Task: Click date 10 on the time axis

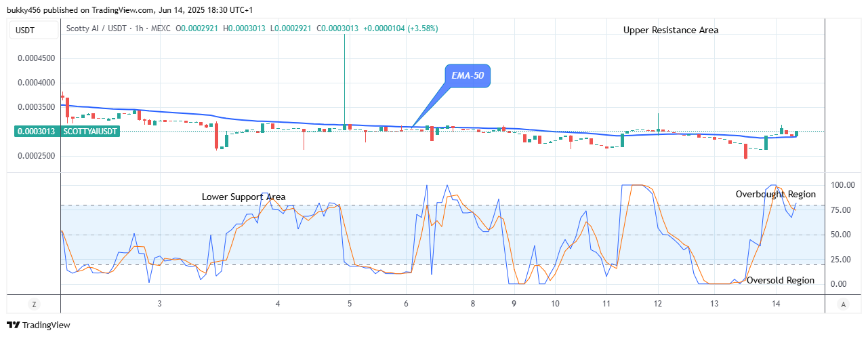Action: pyautogui.click(x=555, y=304)
